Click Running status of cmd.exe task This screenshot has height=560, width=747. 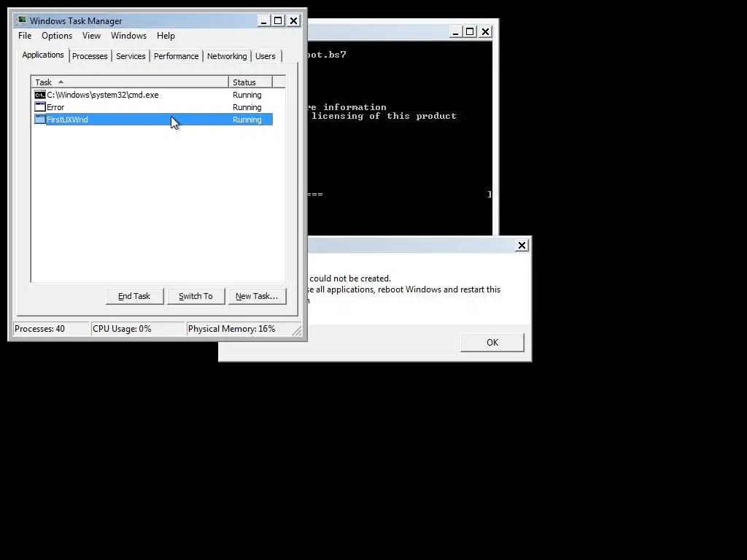point(247,95)
